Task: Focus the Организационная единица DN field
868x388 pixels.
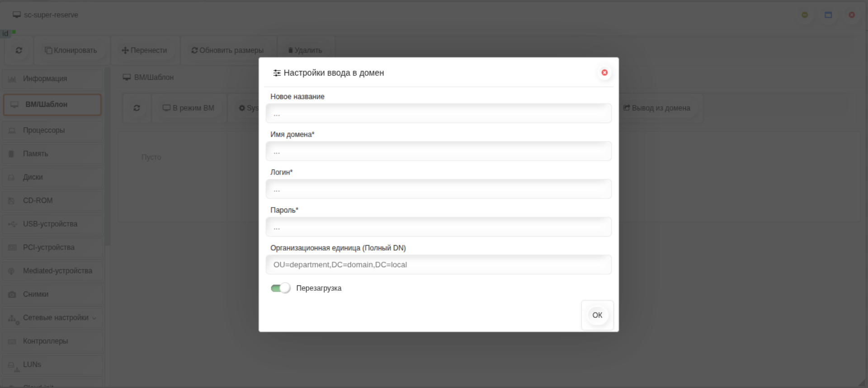Action: click(439, 265)
